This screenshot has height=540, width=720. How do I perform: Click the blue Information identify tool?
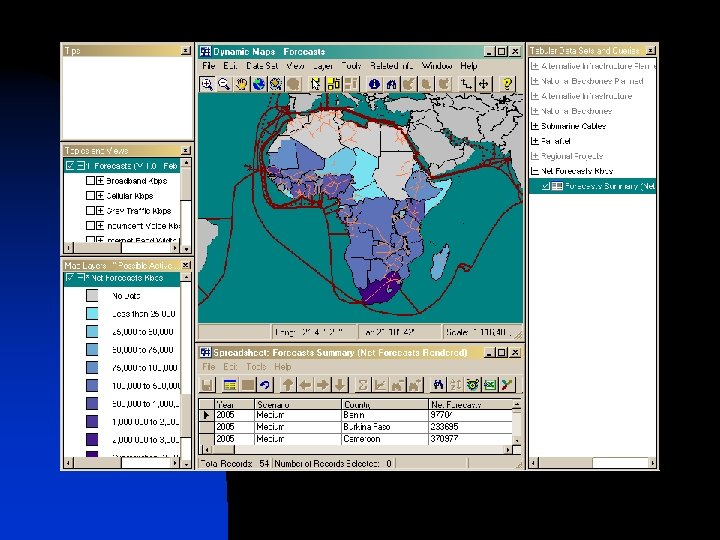tap(374, 84)
